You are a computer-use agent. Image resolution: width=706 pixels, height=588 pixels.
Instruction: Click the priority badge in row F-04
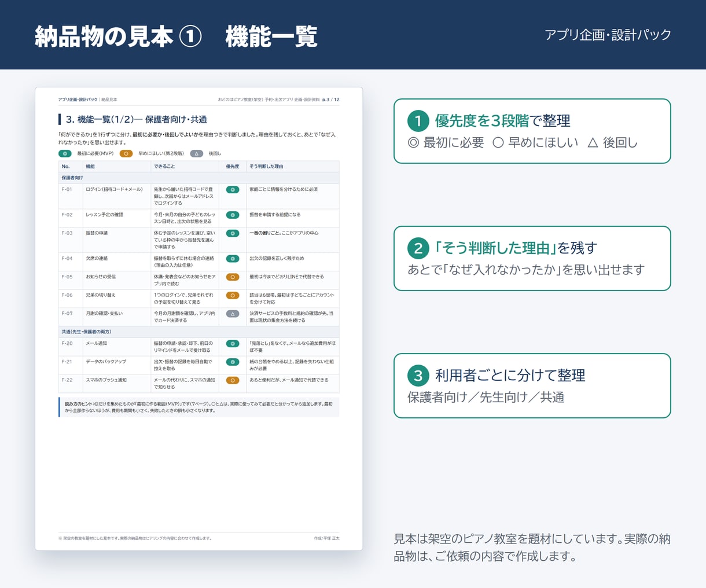click(x=233, y=259)
